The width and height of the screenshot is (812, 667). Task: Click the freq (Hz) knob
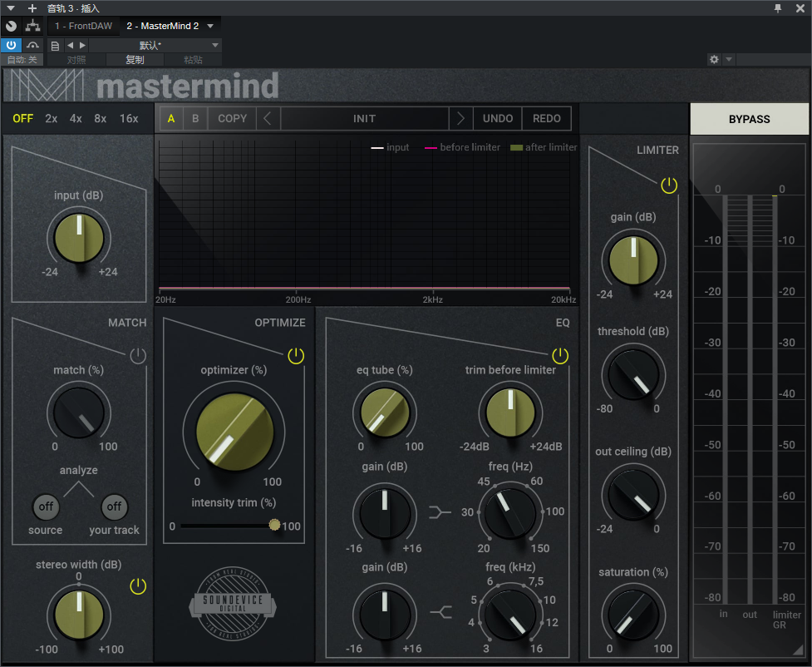point(510,513)
